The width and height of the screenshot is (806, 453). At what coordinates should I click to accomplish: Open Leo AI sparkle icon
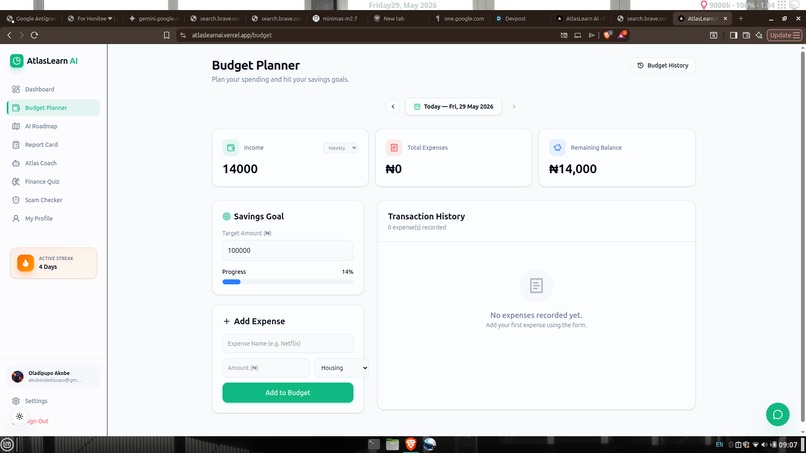point(759,35)
